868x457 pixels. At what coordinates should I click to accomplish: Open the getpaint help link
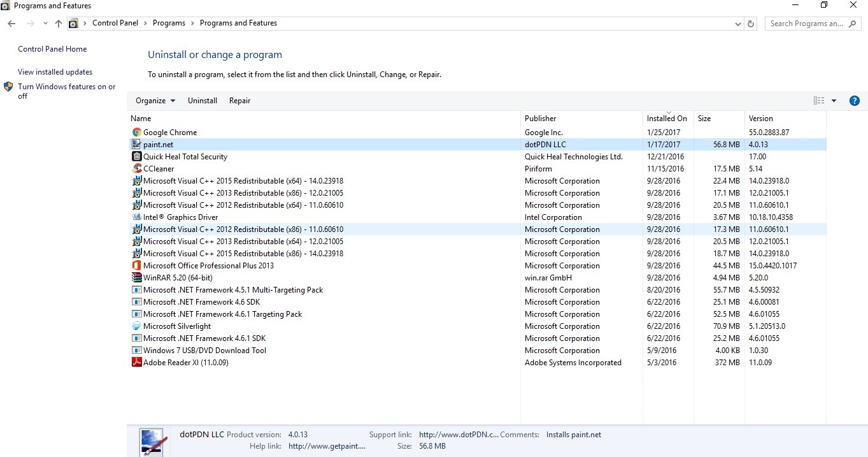327,446
